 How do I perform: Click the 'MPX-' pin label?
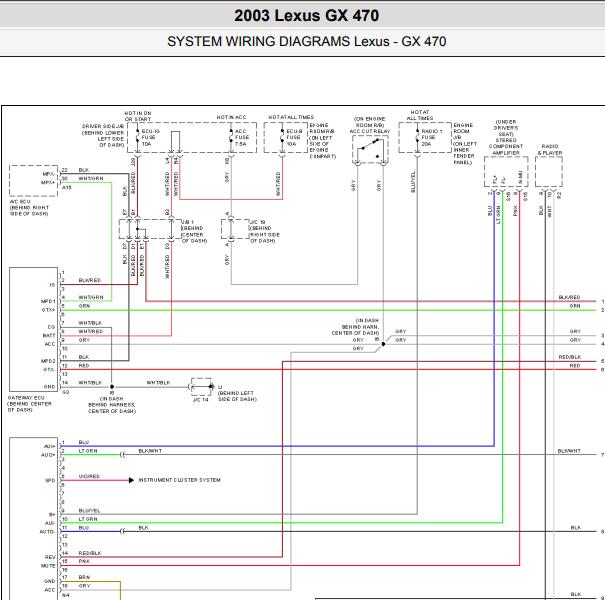(49, 174)
